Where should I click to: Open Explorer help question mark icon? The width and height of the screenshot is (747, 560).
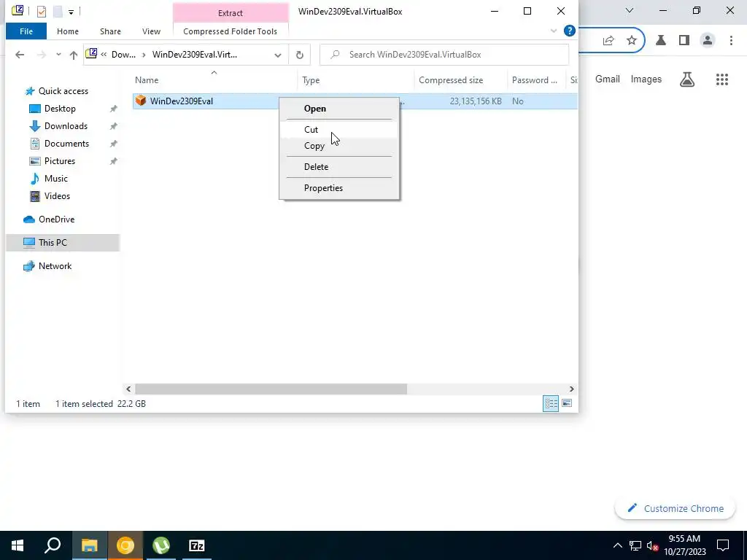coord(569,31)
